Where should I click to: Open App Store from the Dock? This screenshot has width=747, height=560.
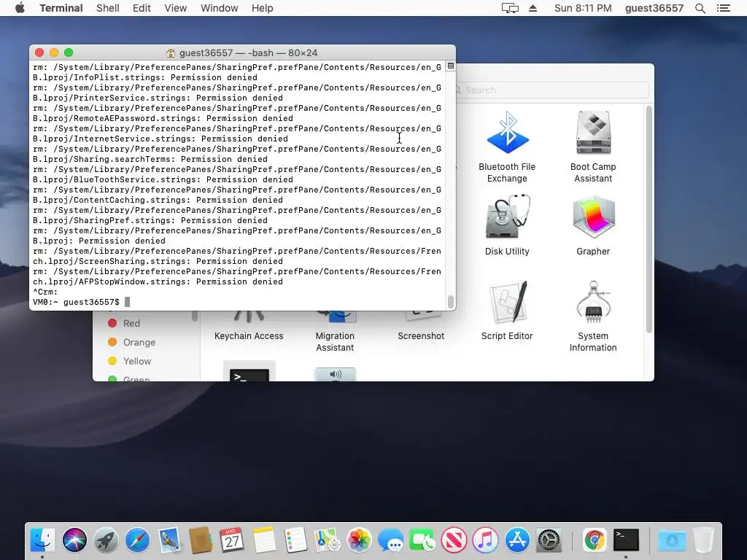point(517,540)
